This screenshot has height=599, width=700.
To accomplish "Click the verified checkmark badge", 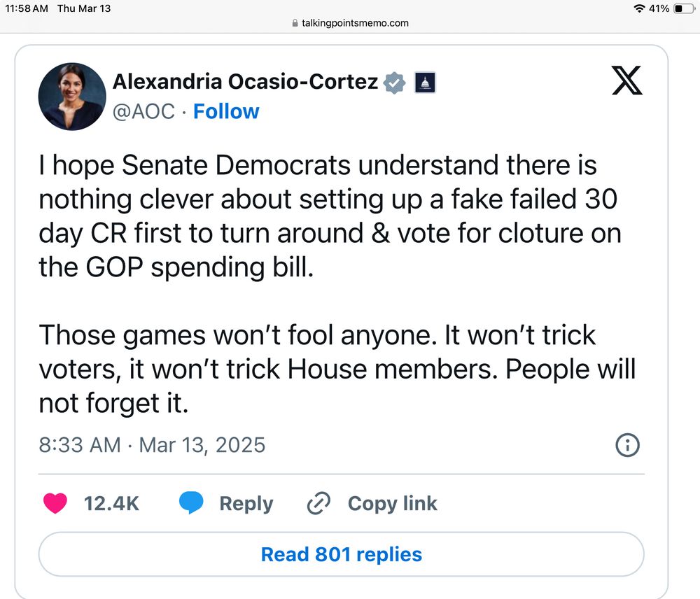I will (395, 83).
